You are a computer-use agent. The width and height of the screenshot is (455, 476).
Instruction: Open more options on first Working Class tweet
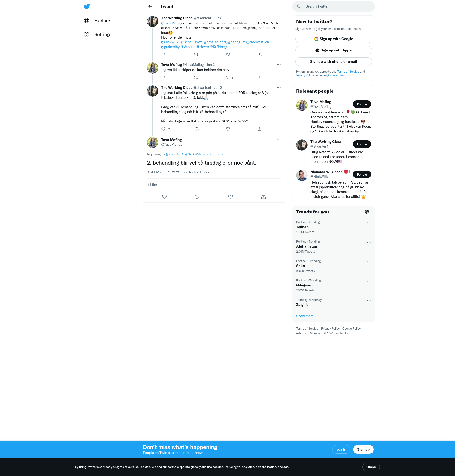pos(279,18)
